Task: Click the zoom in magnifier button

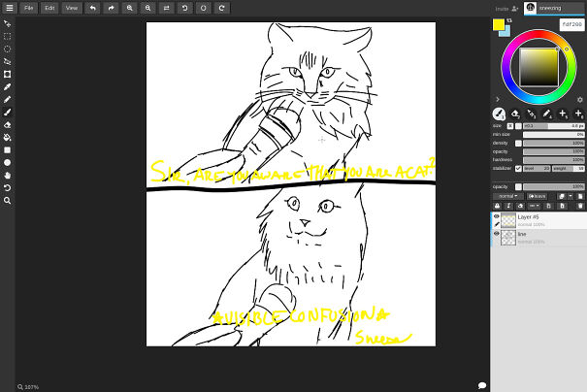Action: pos(130,8)
